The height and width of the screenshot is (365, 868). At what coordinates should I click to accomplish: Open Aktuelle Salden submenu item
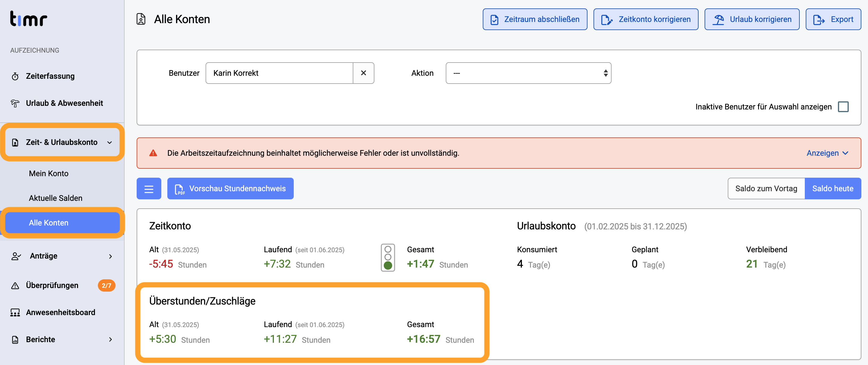[56, 198]
